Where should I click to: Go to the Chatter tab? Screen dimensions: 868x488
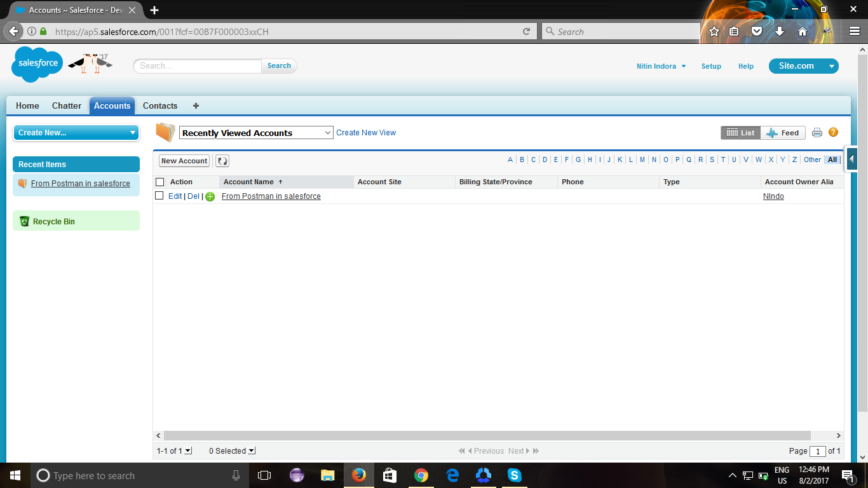coord(66,105)
